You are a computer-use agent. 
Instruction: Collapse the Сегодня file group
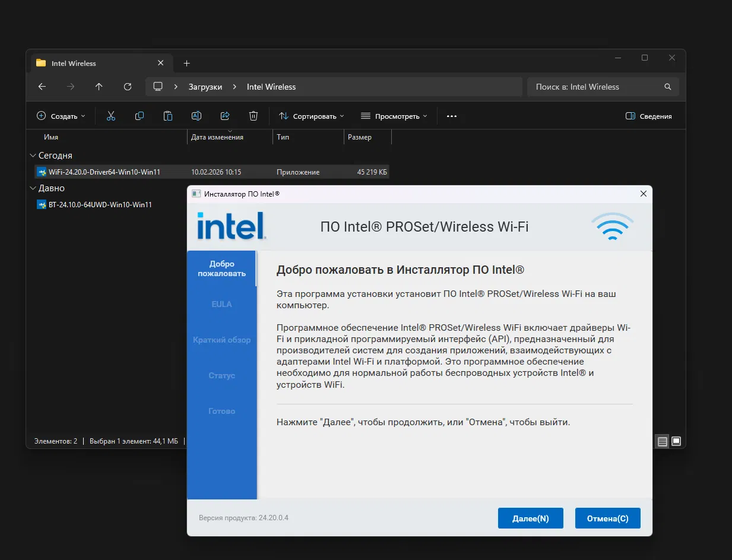(x=33, y=155)
